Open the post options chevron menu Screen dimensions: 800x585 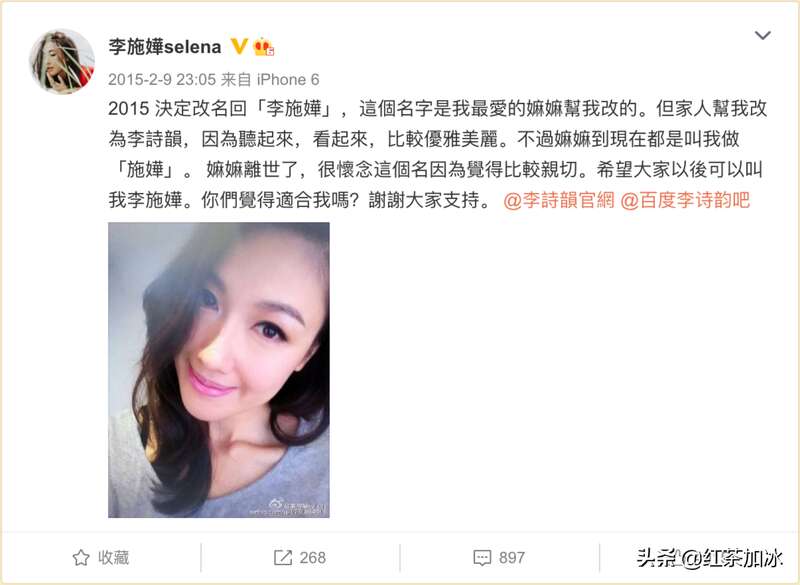point(762,35)
